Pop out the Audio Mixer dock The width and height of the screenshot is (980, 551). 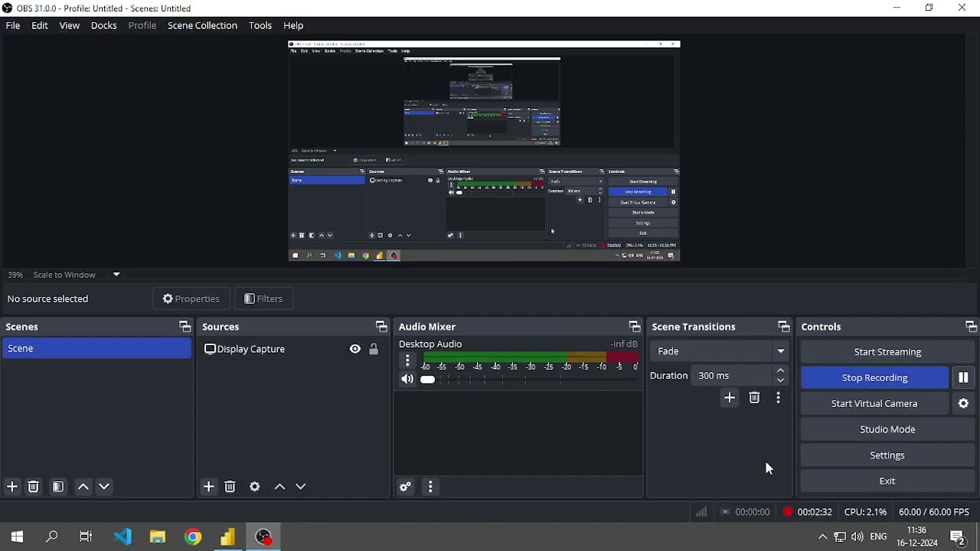click(x=634, y=327)
